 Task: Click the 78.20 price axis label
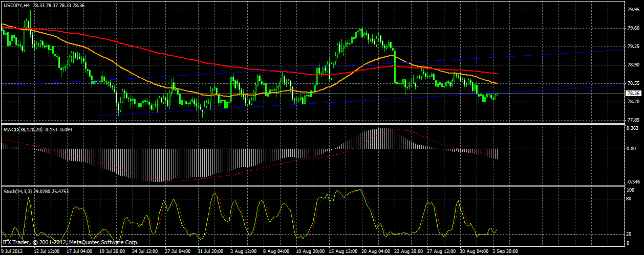click(x=633, y=102)
